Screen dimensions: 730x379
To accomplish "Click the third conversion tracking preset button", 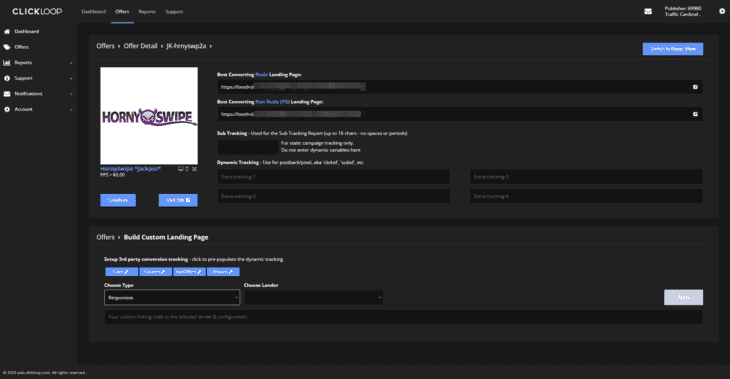I will click(189, 272).
